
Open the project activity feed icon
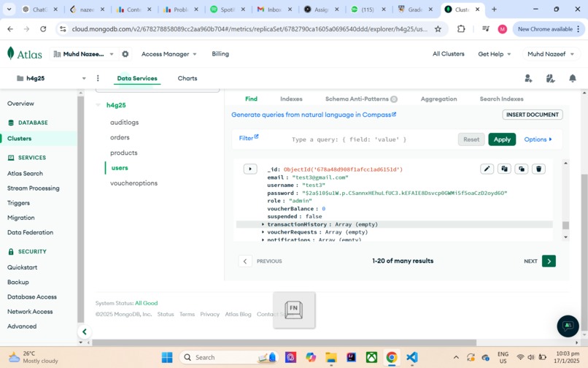click(550, 78)
